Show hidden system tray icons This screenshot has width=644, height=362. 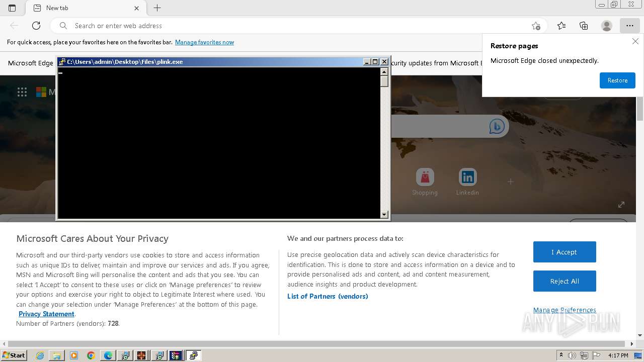[x=561, y=355]
